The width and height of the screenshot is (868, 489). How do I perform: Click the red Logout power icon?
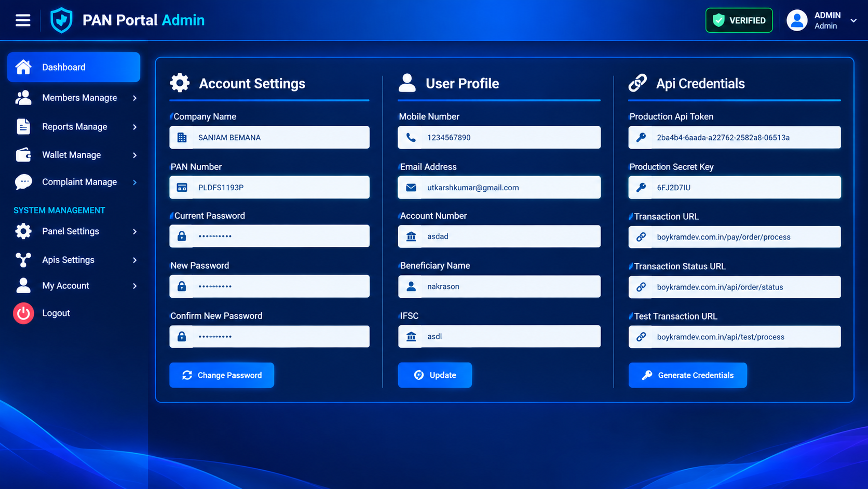23,313
